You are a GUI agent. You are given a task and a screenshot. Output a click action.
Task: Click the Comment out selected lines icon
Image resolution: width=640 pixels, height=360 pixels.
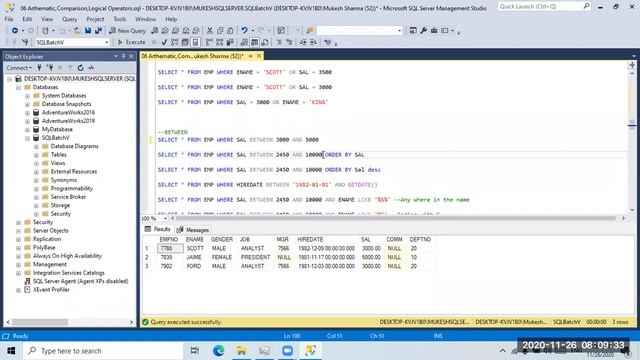click(x=279, y=42)
